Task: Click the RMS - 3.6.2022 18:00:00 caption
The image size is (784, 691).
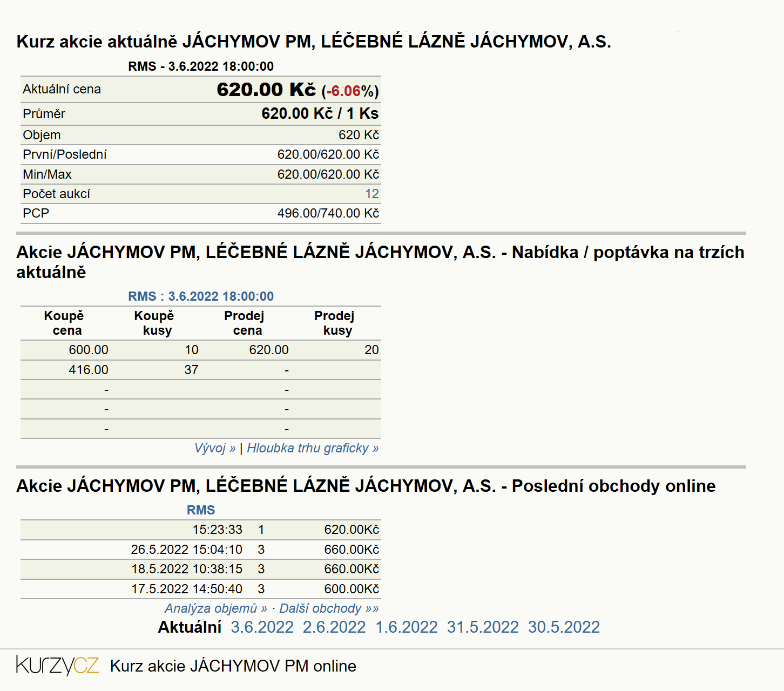Action: coord(201,66)
